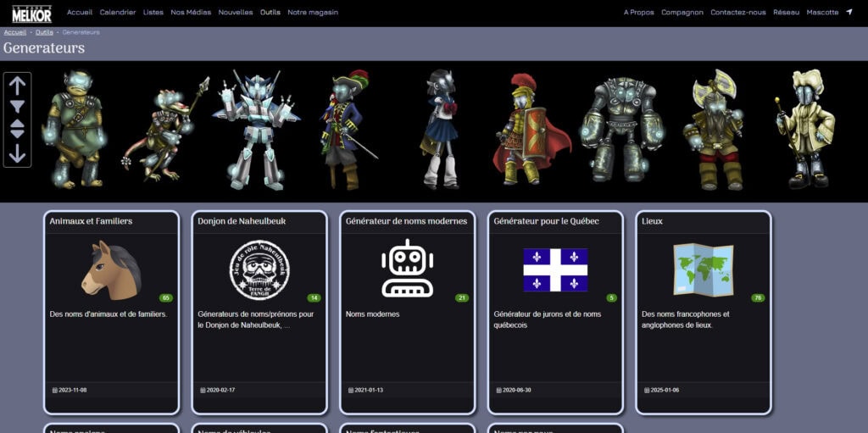
Task: Select the pirate robot mascot
Action: coord(348,130)
